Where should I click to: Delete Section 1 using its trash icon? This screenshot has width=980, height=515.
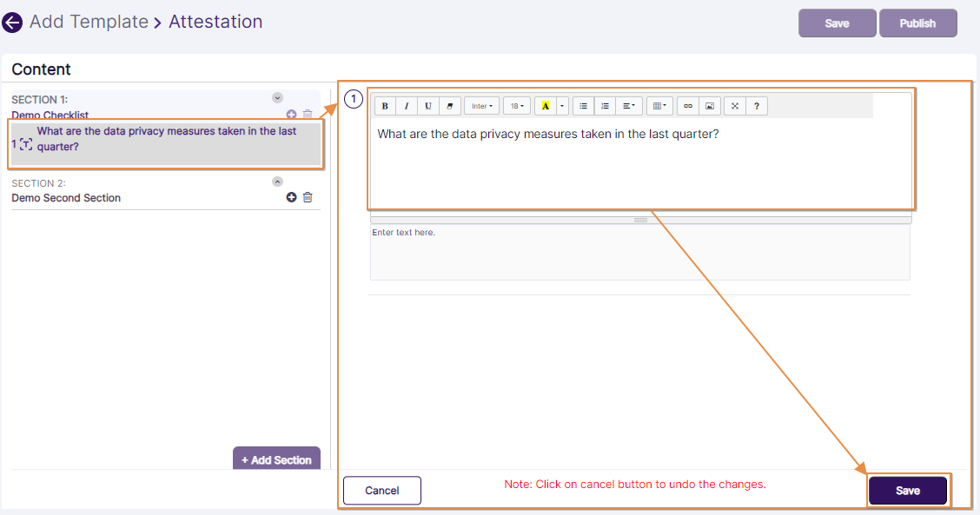(308, 114)
